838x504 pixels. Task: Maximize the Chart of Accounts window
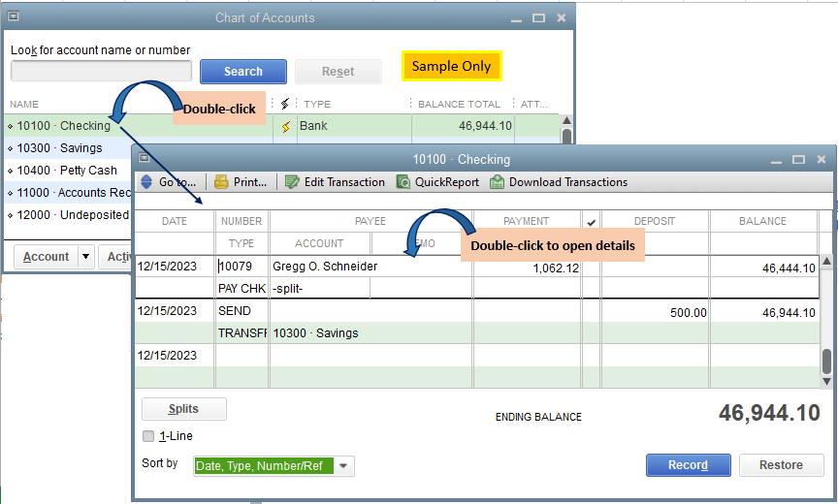coord(538,18)
